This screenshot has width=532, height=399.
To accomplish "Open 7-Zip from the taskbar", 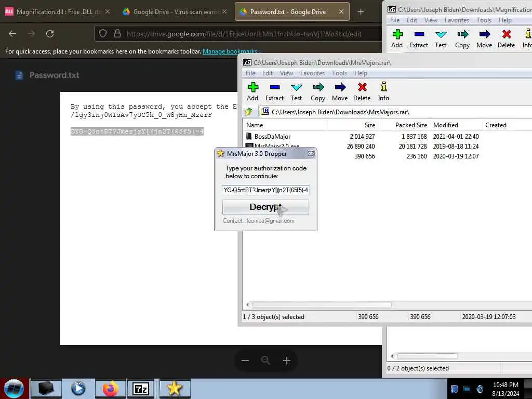I will [x=141, y=389].
